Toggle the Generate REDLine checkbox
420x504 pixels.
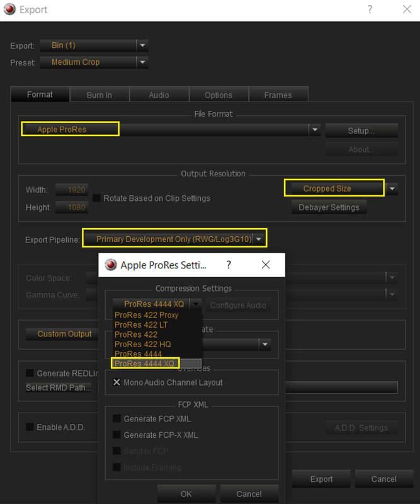tap(30, 373)
